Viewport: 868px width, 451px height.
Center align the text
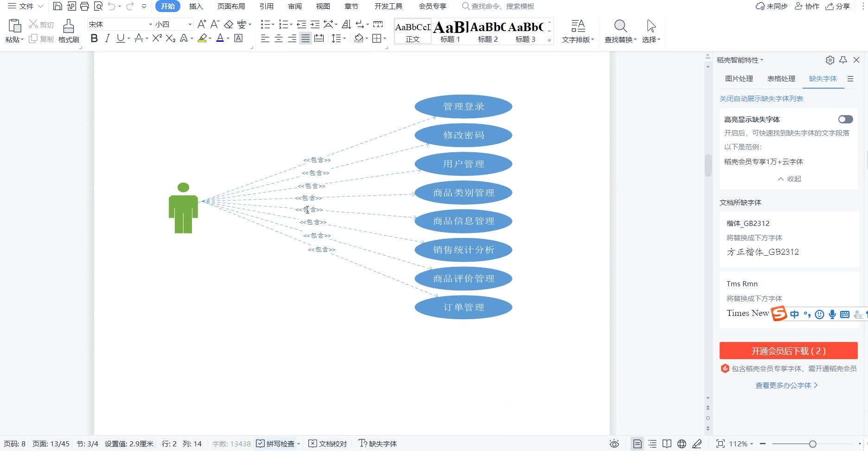click(279, 39)
